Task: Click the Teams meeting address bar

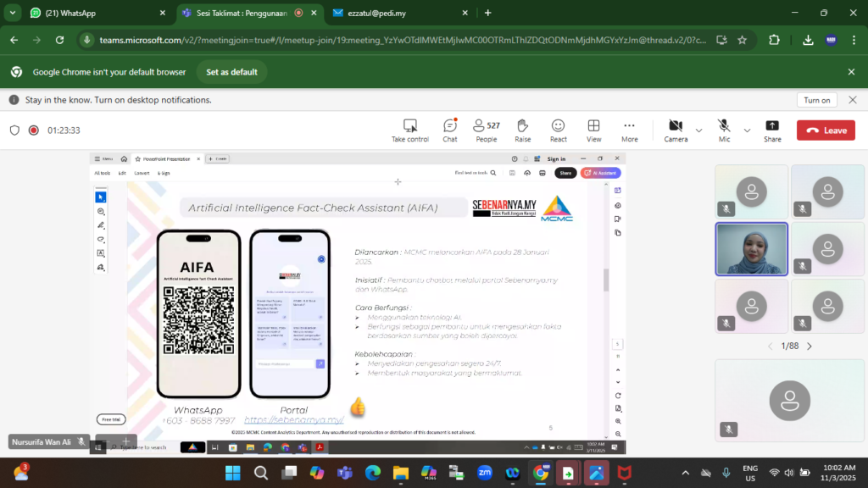Action: pyautogui.click(x=403, y=40)
